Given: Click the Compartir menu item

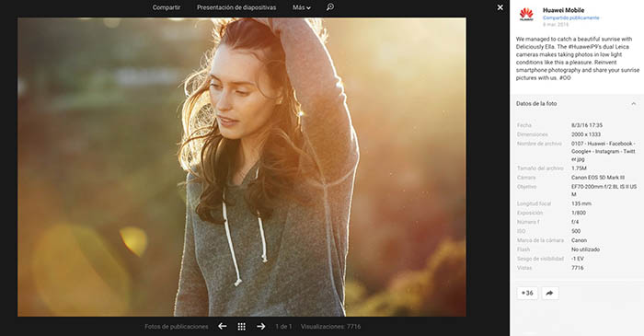Looking at the screenshot, I should (167, 7).
